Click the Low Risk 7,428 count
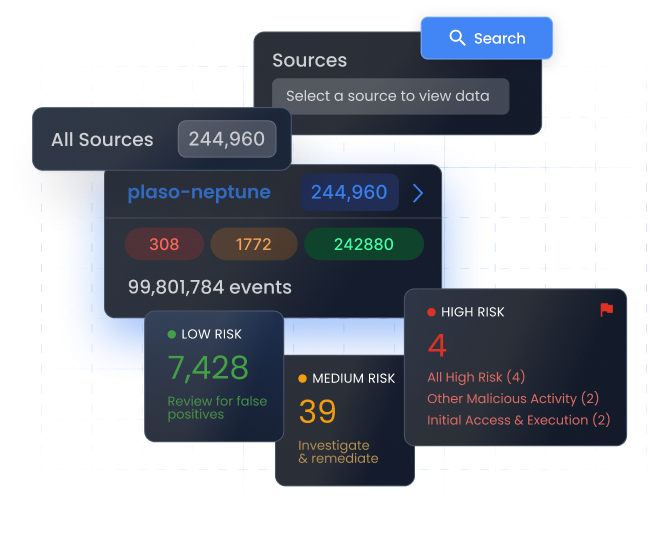The image size is (650, 536). click(x=208, y=367)
